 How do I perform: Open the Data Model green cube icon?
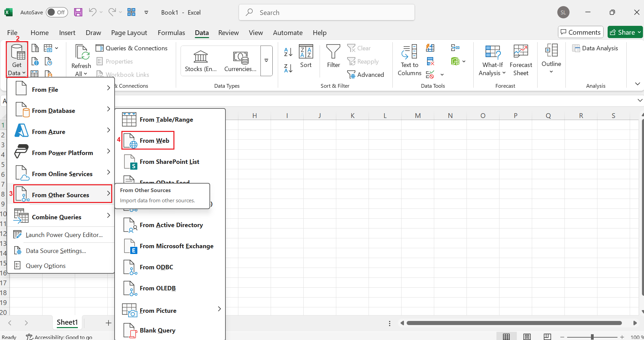[x=455, y=61]
